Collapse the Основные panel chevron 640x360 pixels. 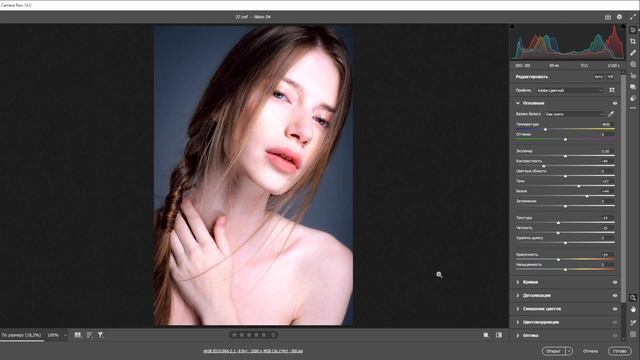click(518, 103)
